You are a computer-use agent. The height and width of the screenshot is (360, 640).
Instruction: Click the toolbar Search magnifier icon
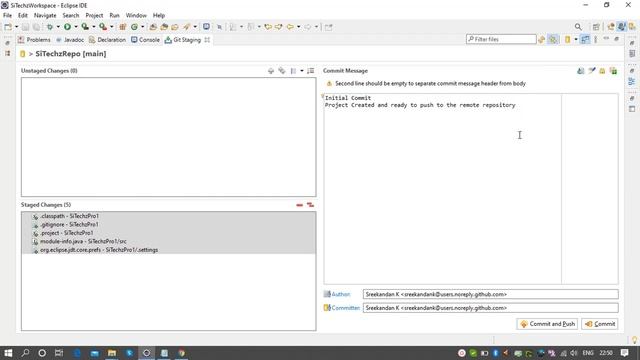(578, 27)
